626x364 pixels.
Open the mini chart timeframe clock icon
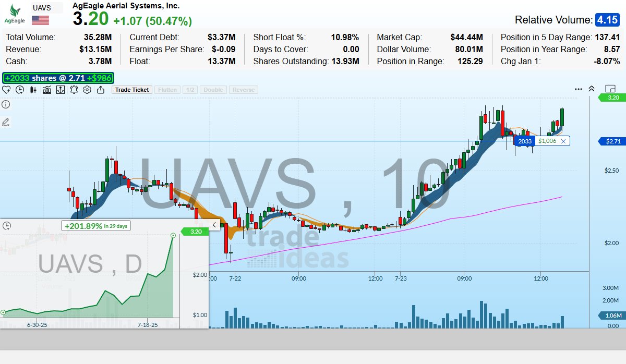pos(7,226)
